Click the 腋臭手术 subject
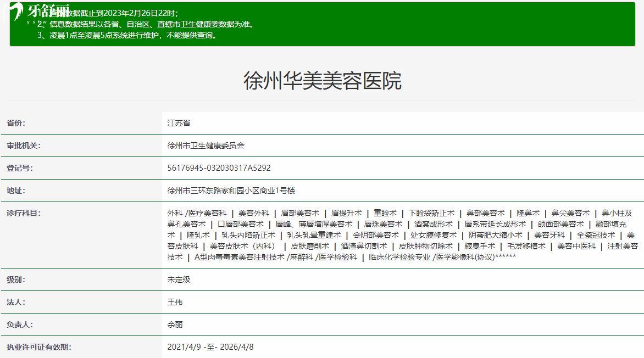This screenshot has width=644, height=358. click(x=480, y=247)
